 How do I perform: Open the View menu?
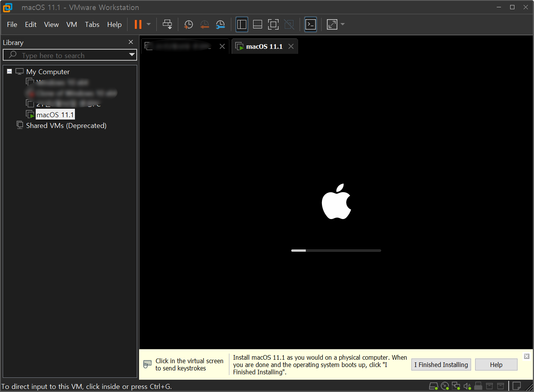(51, 25)
